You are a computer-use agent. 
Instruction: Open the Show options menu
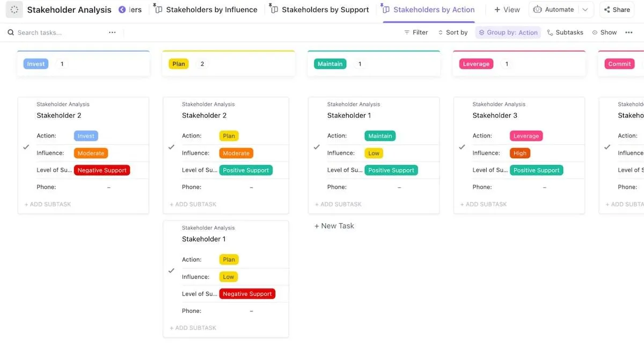[x=604, y=33]
